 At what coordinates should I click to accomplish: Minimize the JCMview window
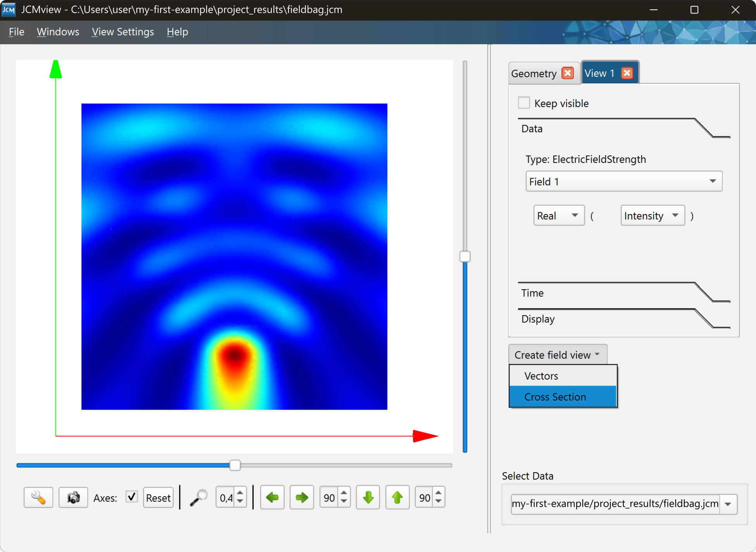654,10
